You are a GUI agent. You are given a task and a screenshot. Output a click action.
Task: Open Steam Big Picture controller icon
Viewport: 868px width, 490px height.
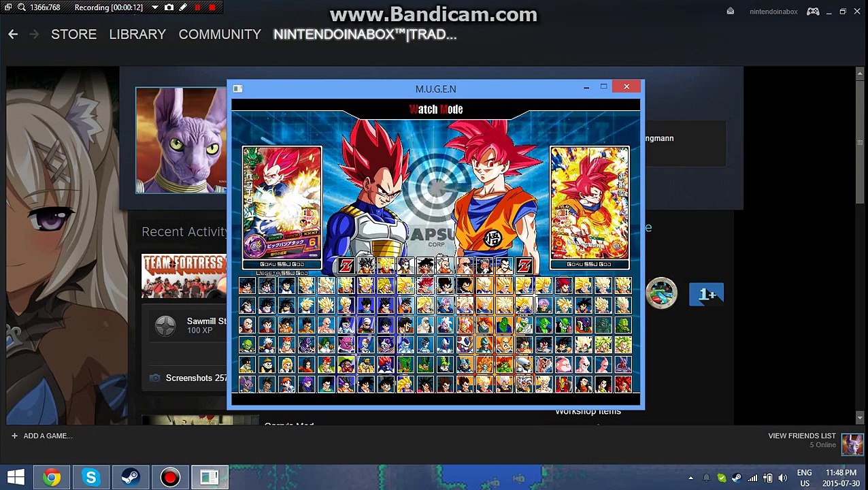[813, 12]
